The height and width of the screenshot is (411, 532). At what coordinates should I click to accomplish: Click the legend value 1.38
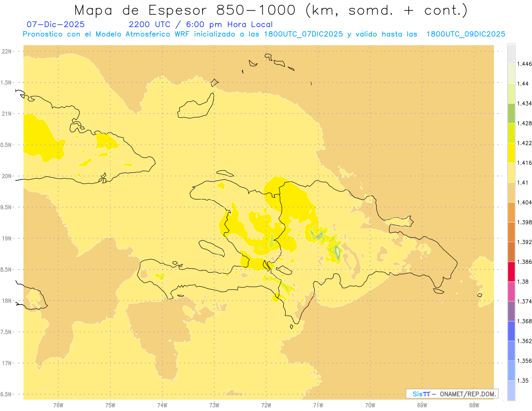point(523,282)
